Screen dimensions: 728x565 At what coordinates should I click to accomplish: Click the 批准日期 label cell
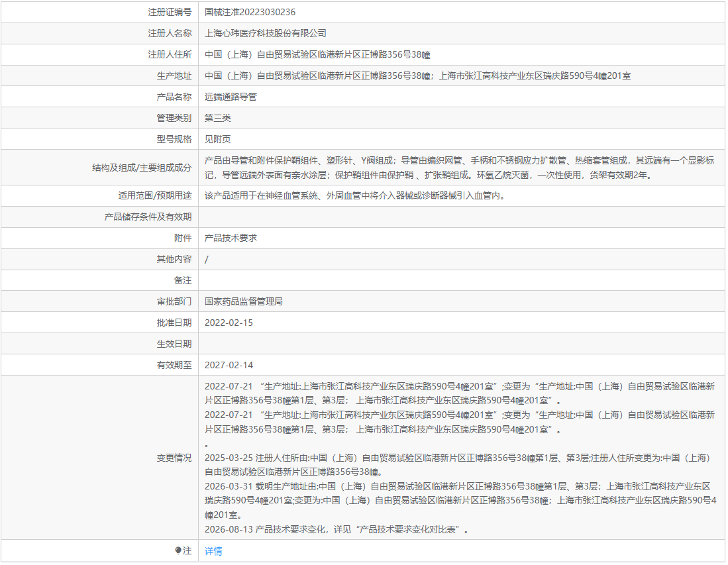coord(99,323)
